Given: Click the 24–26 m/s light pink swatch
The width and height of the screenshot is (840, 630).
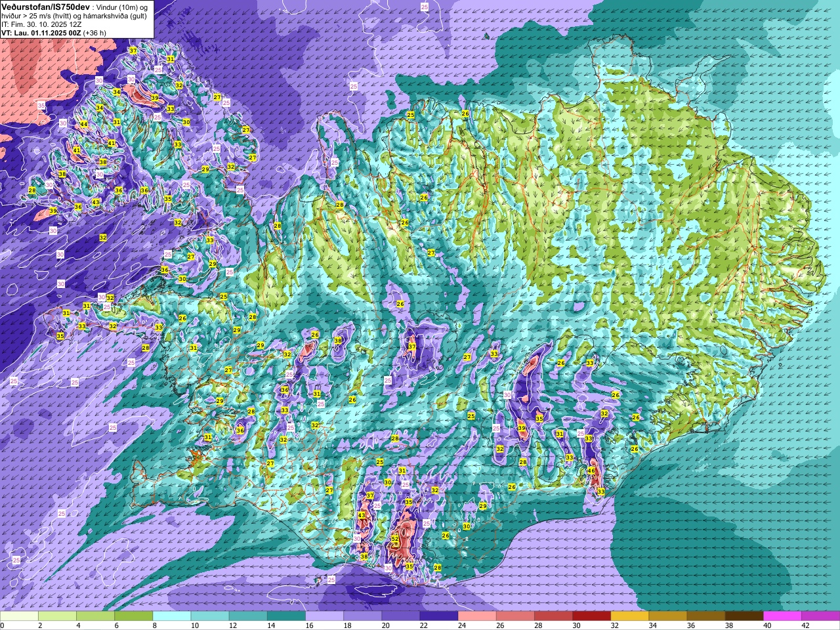Looking at the screenshot, I should tap(477, 616).
